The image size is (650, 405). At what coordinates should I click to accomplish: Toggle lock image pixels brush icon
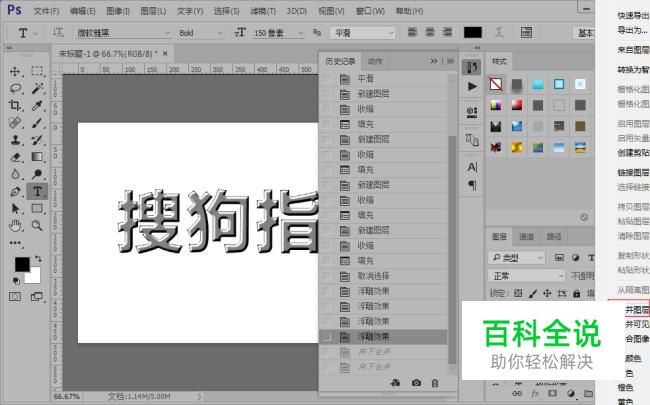[533, 293]
